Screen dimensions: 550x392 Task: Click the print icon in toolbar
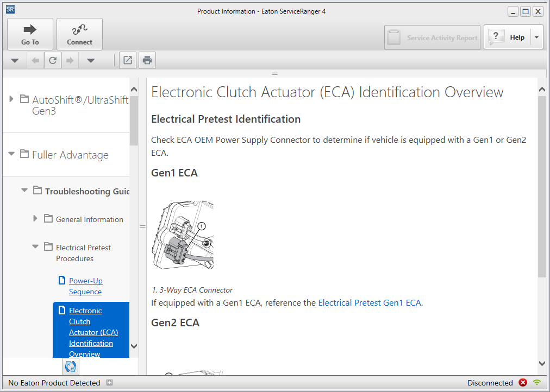[x=147, y=61]
